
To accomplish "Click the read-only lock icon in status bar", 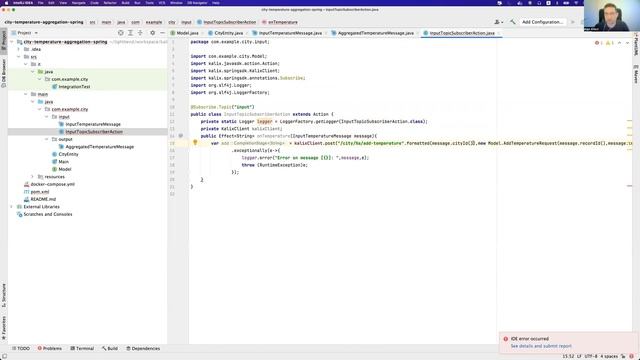I will 623,356.
